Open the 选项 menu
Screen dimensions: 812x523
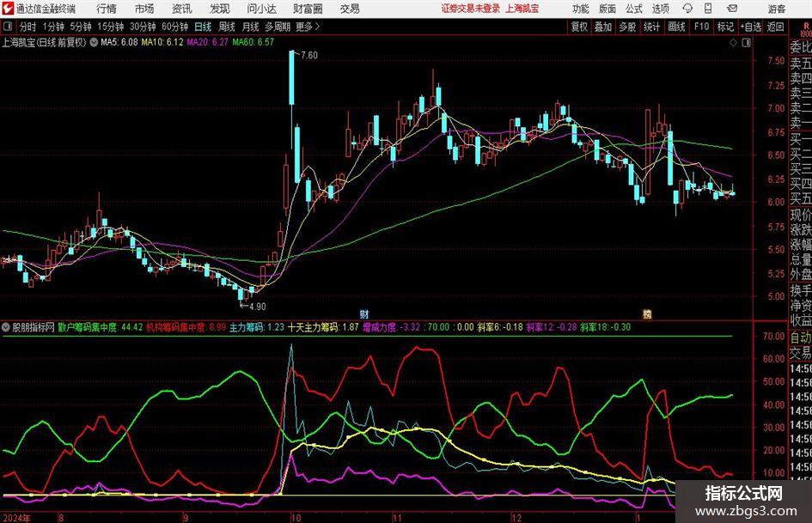tap(661, 9)
